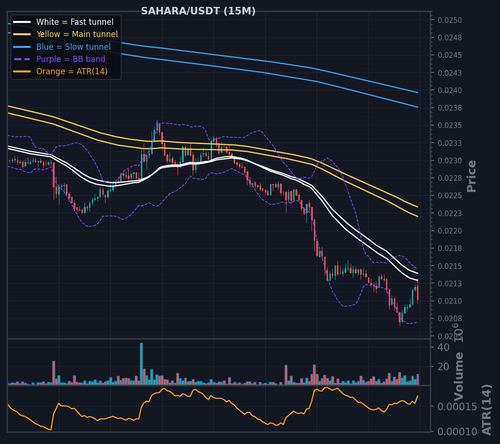Viewport: 500px width, 444px height.
Task: Select the 'Purple = BB band' legend label
Action: 71,59
